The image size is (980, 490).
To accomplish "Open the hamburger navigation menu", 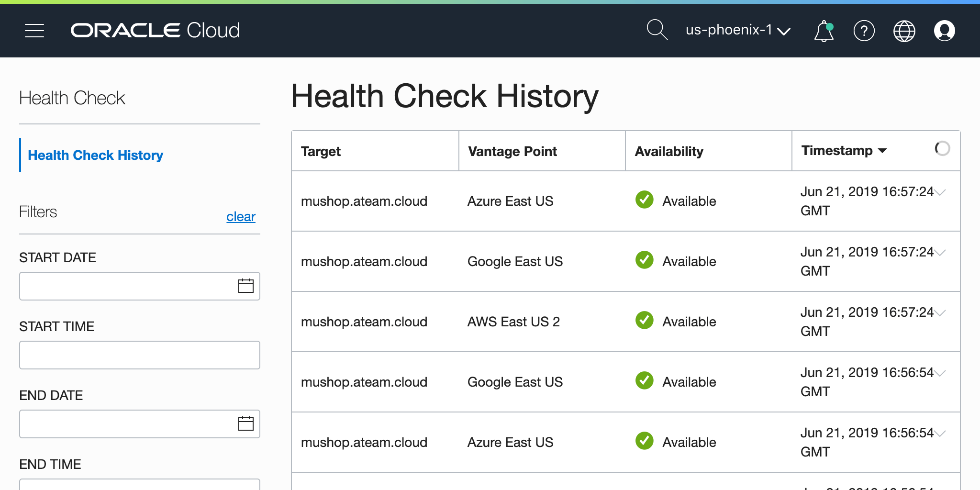I will click(34, 31).
